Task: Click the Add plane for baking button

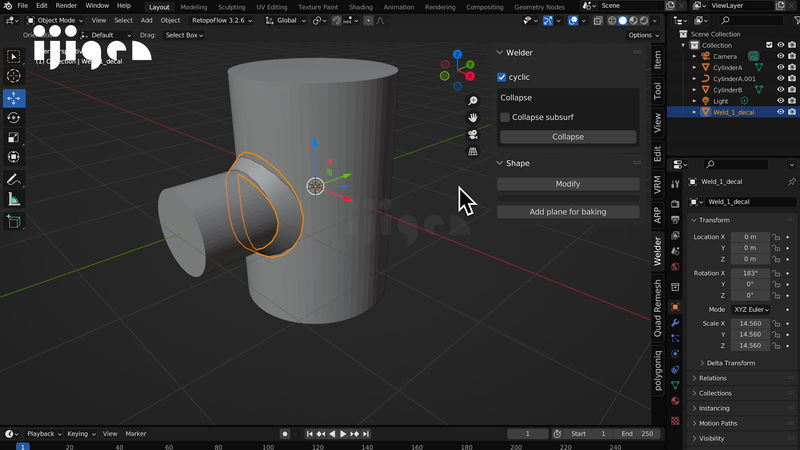Action: [567, 212]
